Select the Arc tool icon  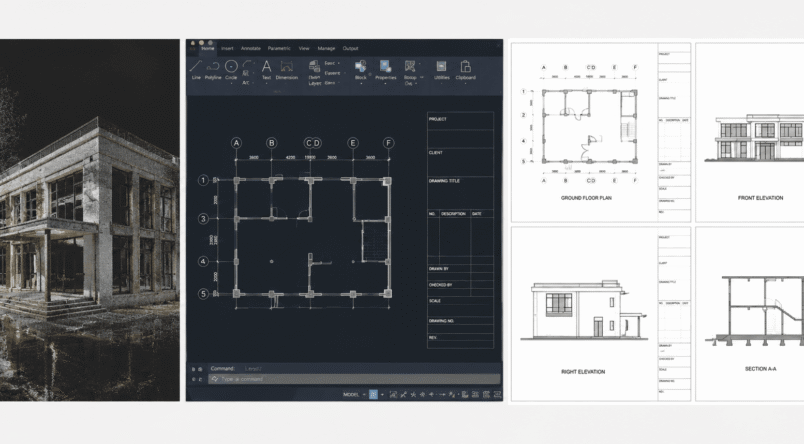pos(247,65)
